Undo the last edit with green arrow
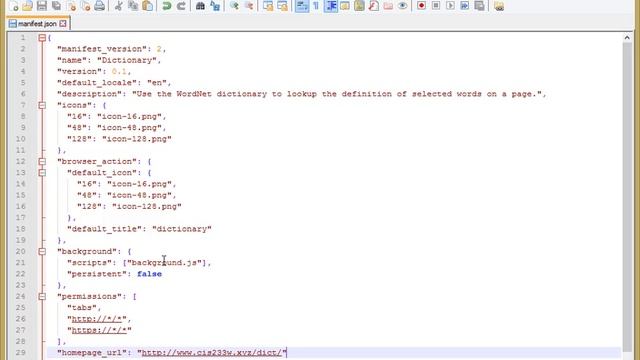The width and height of the screenshot is (640, 360). pos(167,6)
